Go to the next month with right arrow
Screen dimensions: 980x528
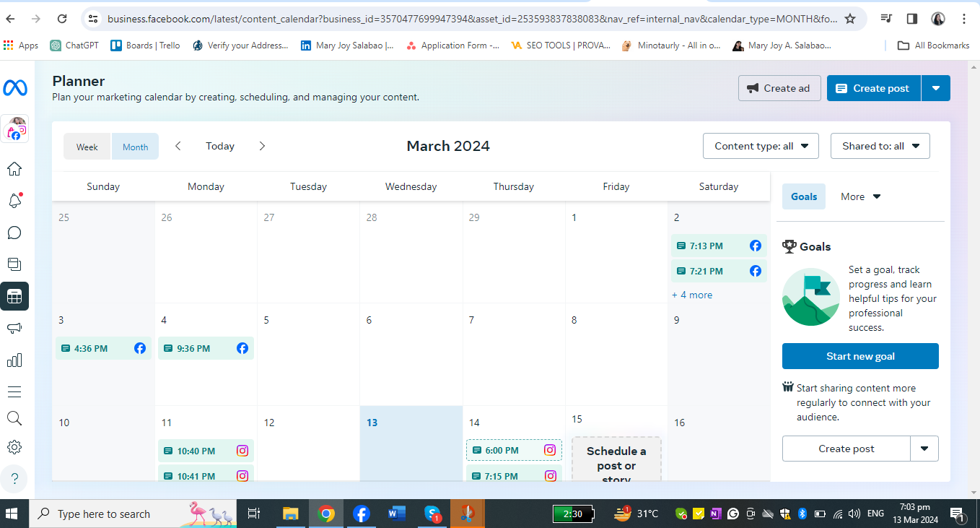click(x=262, y=146)
